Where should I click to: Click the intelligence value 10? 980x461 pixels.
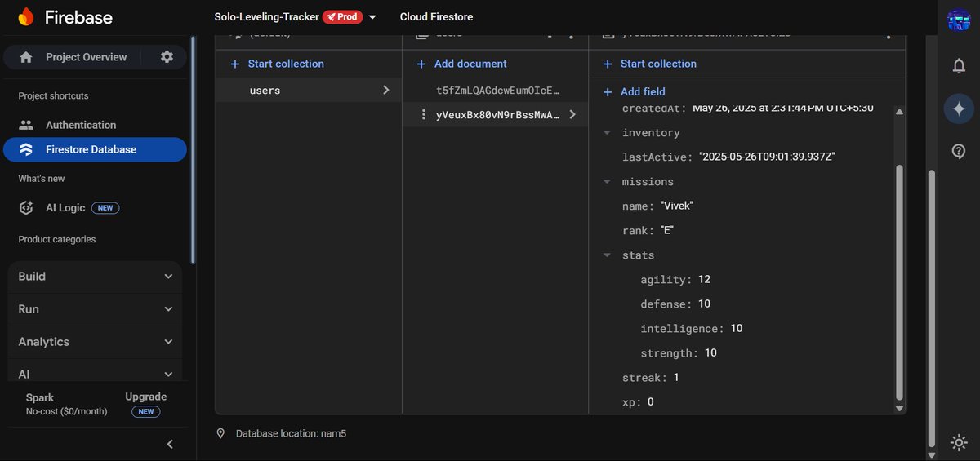pyautogui.click(x=737, y=329)
